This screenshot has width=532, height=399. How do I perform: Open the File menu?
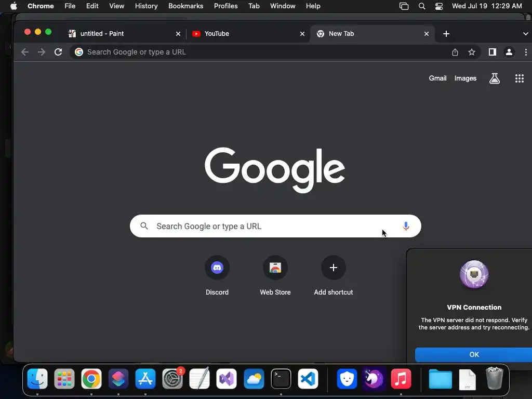point(70,6)
